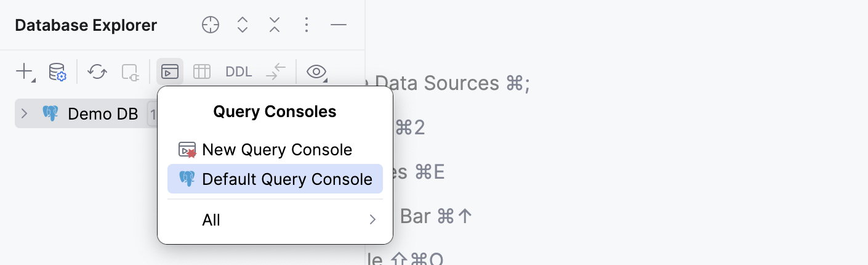Click the compare arrows toolbar icon
The height and width of the screenshot is (265, 868).
[x=276, y=72]
